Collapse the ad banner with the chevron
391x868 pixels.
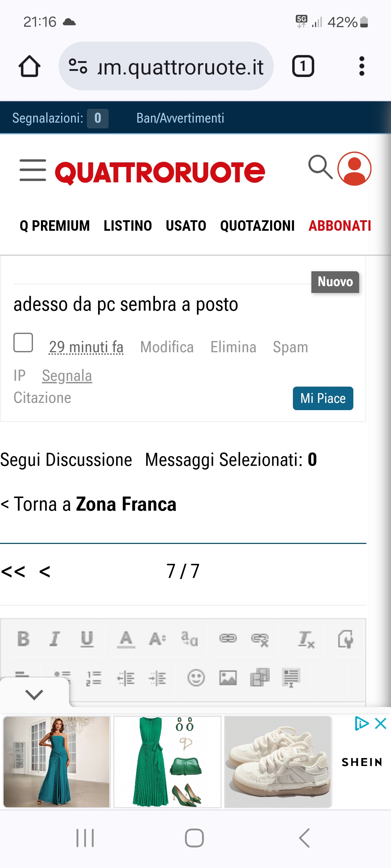34,694
